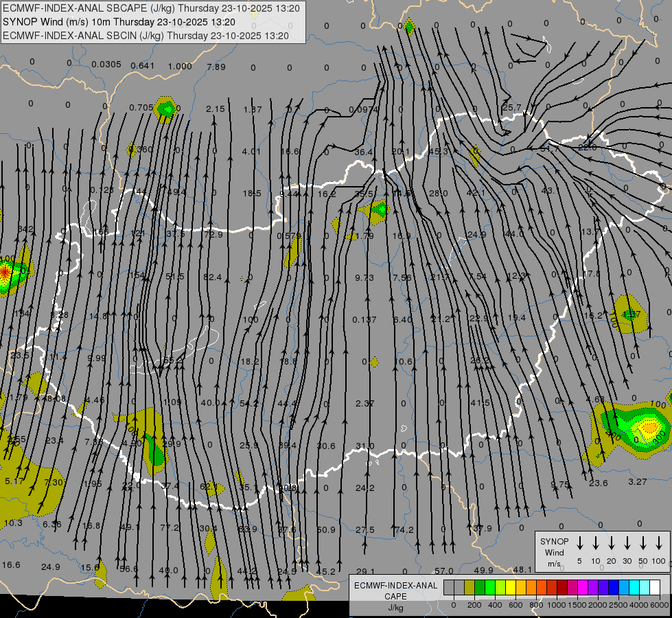
Task: Click the map value 0.0305
Action: coord(106,65)
